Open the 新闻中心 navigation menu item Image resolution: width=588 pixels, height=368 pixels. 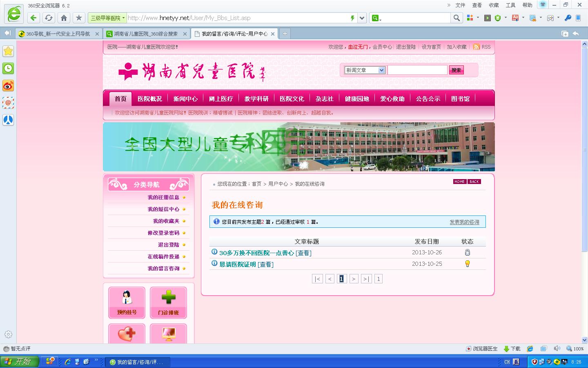click(185, 99)
